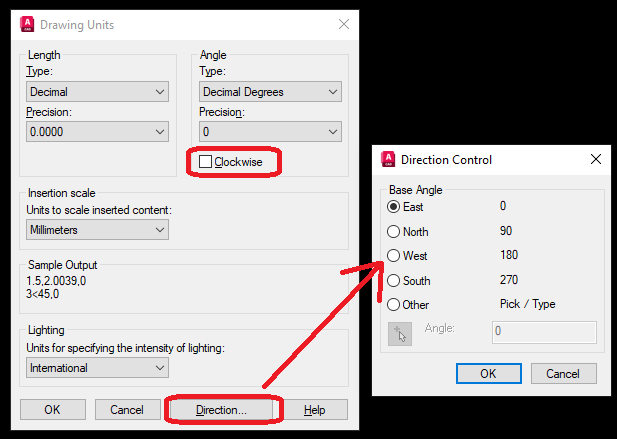Image resolution: width=617 pixels, height=439 pixels.
Task: Open Angle Type Decimal Degrees dropdown
Action: (x=270, y=92)
